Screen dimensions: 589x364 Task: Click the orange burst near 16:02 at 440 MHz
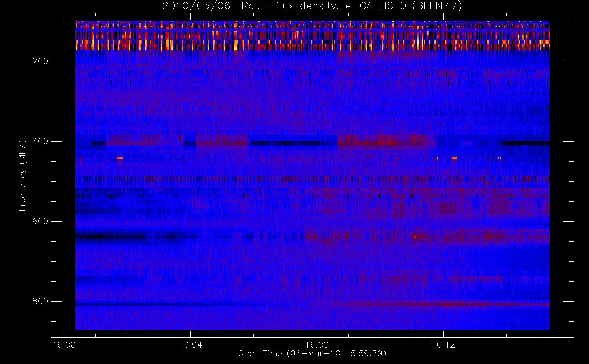pyautogui.click(x=120, y=158)
